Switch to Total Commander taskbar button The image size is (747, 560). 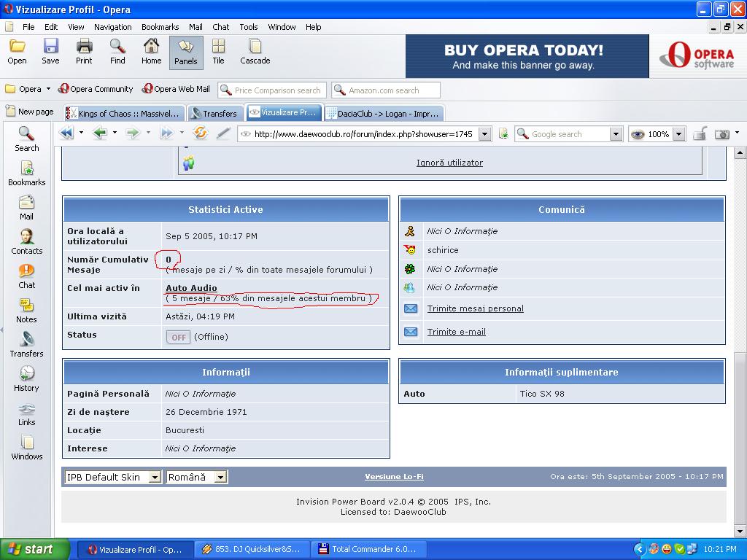[x=368, y=549]
